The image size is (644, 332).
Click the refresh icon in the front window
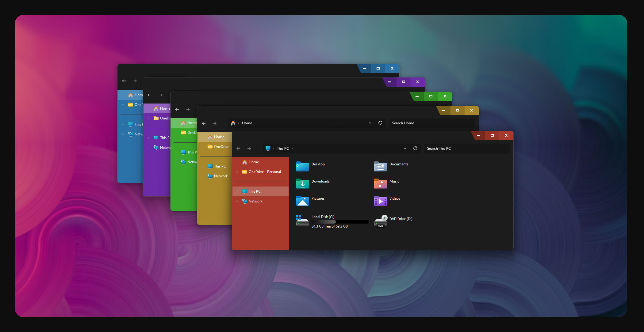[415, 148]
